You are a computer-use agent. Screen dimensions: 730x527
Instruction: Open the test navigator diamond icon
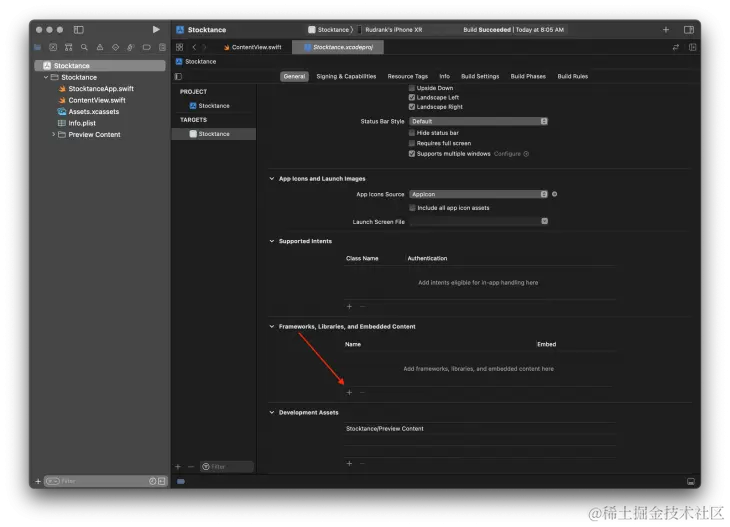[115, 47]
